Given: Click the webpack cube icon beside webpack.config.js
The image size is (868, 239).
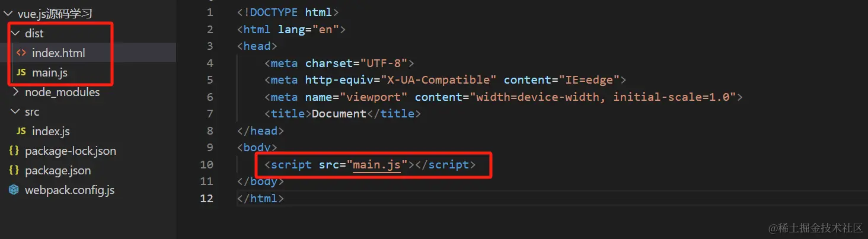Looking at the screenshot, I should 14,190.
